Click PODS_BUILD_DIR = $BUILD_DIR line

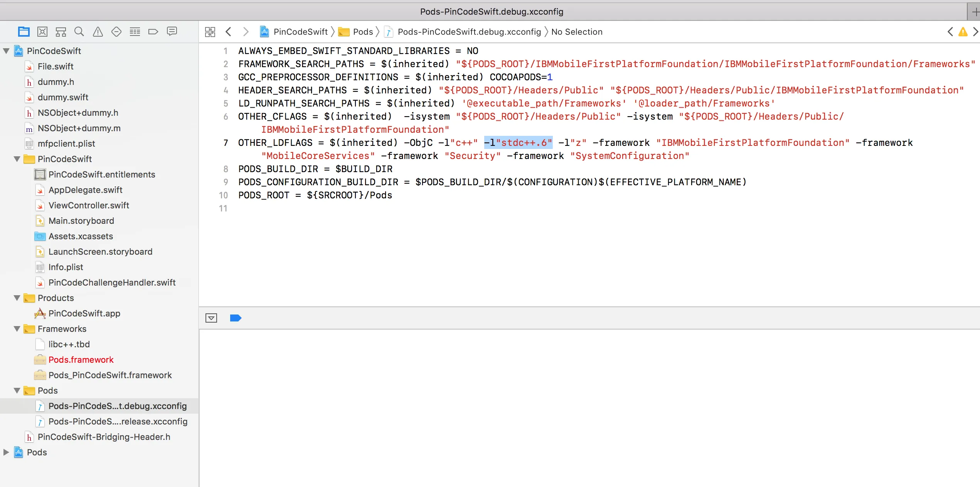[315, 169]
